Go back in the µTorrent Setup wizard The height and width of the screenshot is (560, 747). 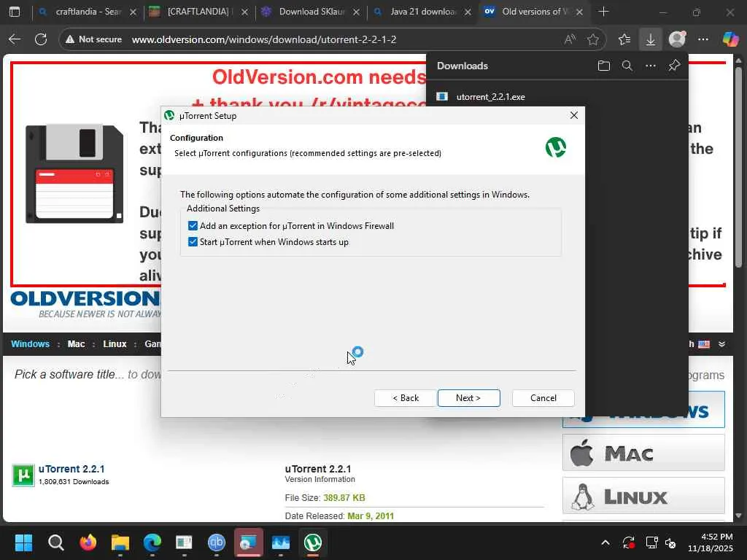(406, 398)
